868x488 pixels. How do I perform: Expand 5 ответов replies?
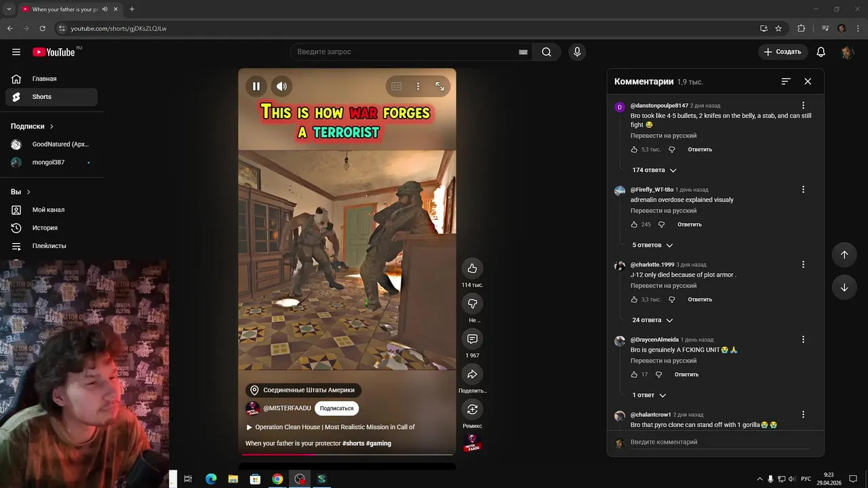tap(652, 245)
